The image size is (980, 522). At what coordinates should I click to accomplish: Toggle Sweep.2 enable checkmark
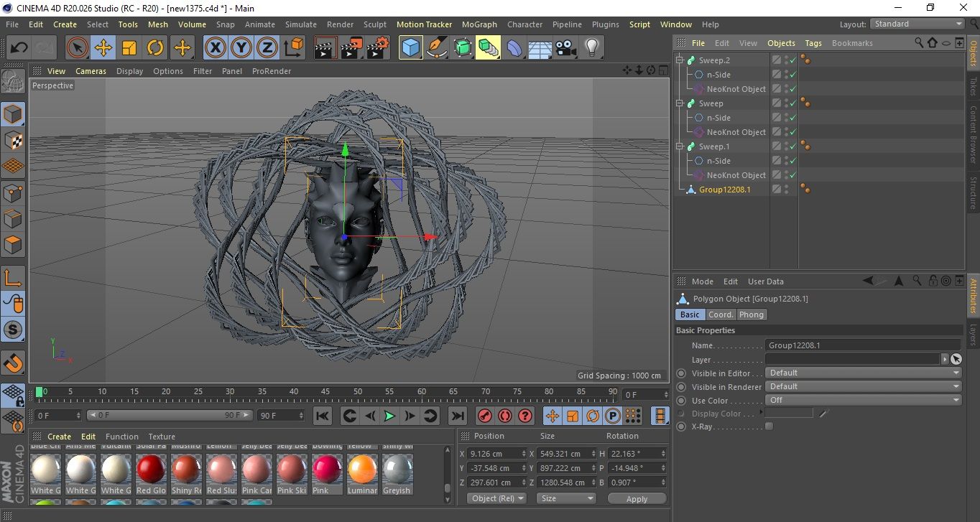point(792,60)
